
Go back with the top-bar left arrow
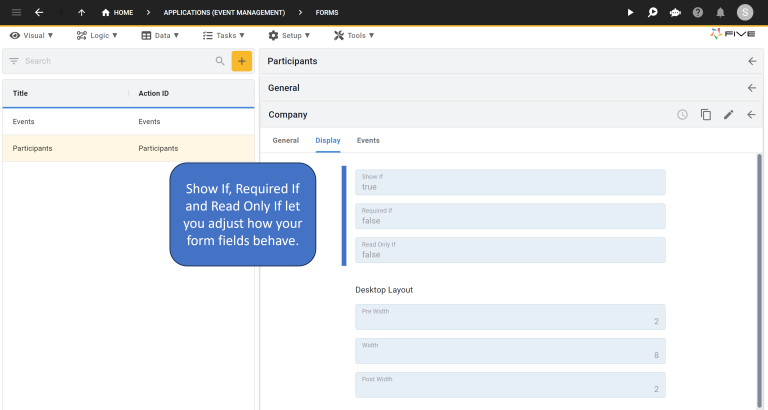coord(39,12)
